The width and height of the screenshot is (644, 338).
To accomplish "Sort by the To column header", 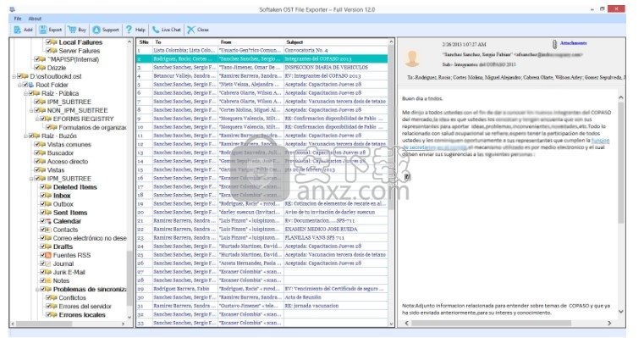I will pos(184,42).
